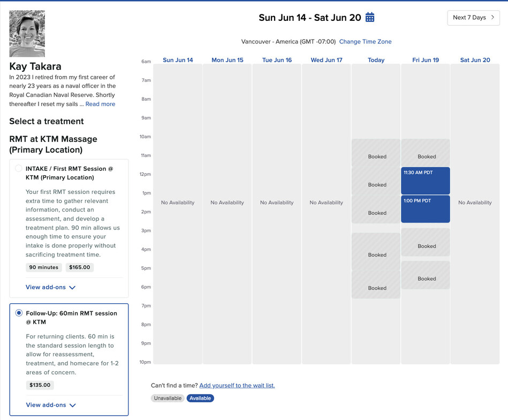The image size is (508, 420).
Task: Click the chevron beside intake View add-ons
Action: click(72, 287)
